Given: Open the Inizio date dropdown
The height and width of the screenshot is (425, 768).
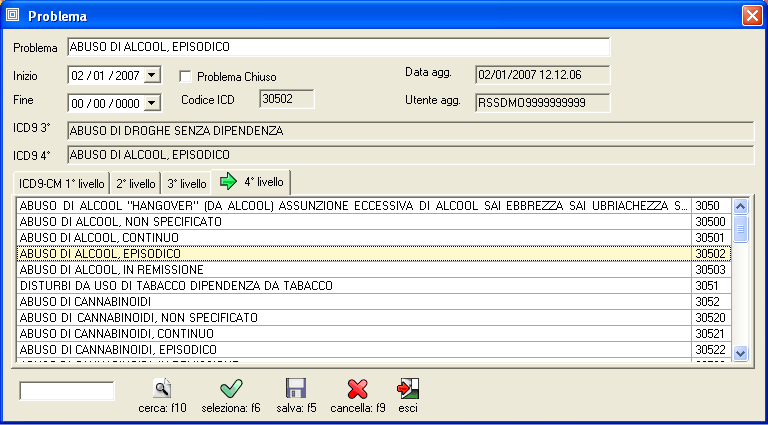Looking at the screenshot, I should pyautogui.click(x=151, y=75).
